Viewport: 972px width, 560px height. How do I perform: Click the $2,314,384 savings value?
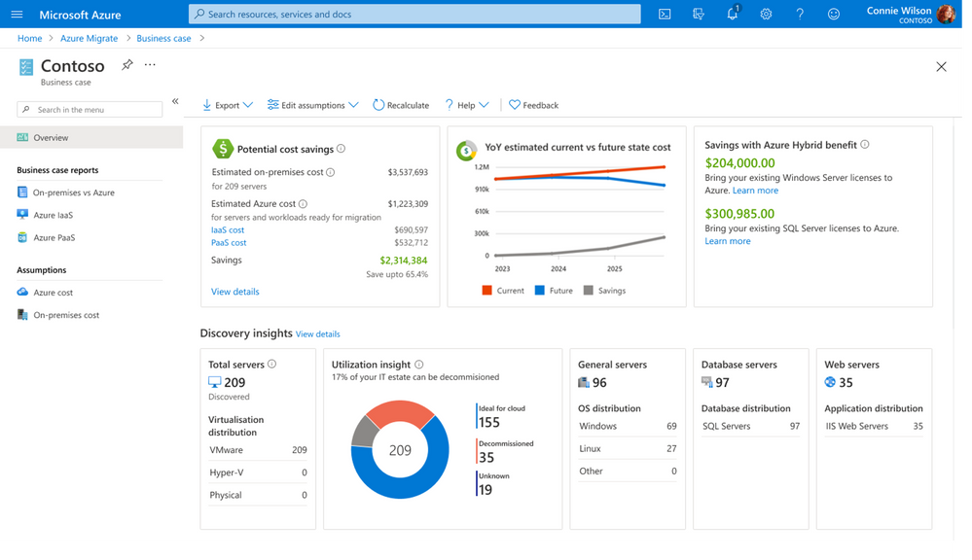point(403,261)
